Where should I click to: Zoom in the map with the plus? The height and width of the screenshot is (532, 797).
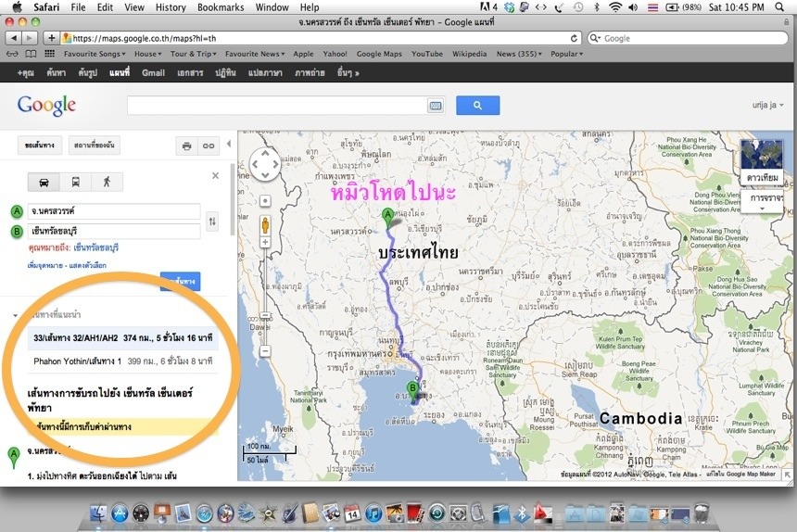coord(265,243)
